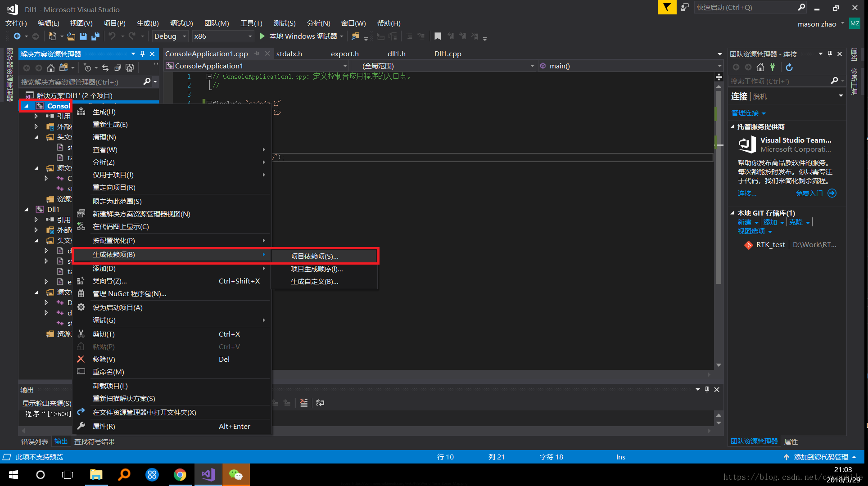Click the Save icon in toolbar
This screenshot has width=868, height=486.
pyautogui.click(x=83, y=36)
